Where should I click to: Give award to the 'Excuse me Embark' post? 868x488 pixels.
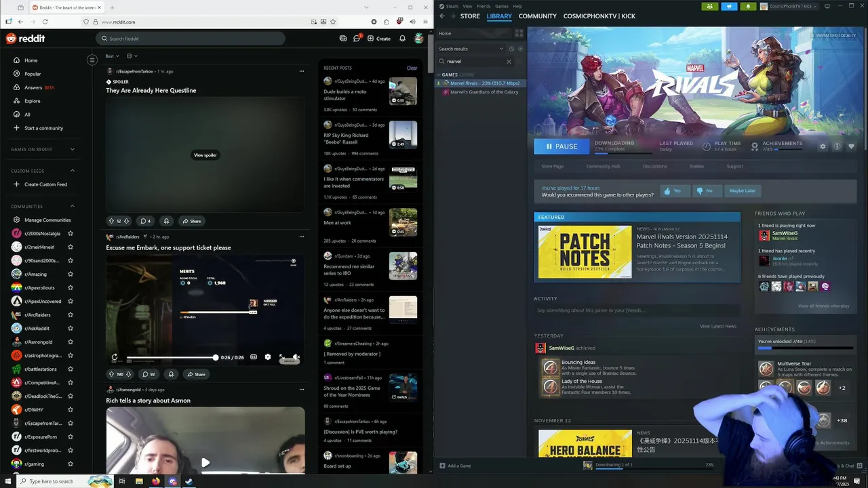coord(171,374)
